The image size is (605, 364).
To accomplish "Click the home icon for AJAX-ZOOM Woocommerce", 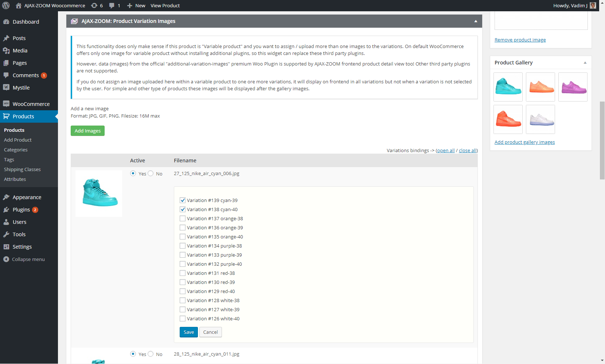I will point(18,5).
